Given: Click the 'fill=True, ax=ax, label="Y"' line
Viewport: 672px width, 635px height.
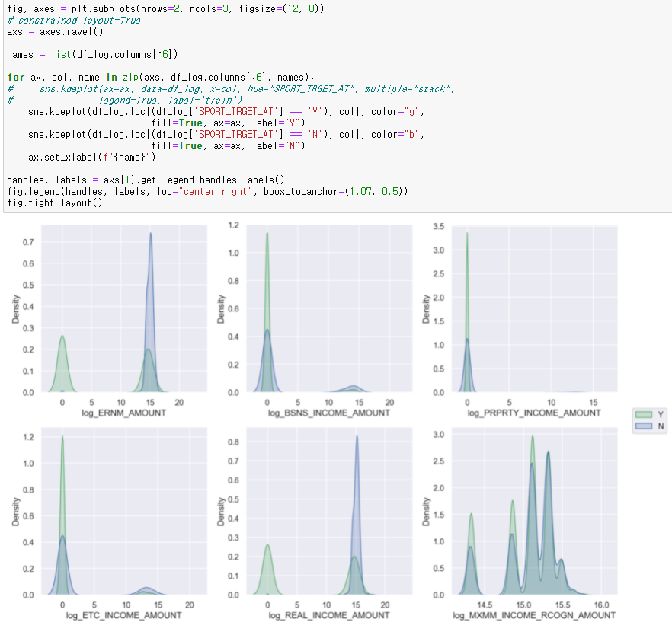Looking at the screenshot, I should pyautogui.click(x=228, y=123).
